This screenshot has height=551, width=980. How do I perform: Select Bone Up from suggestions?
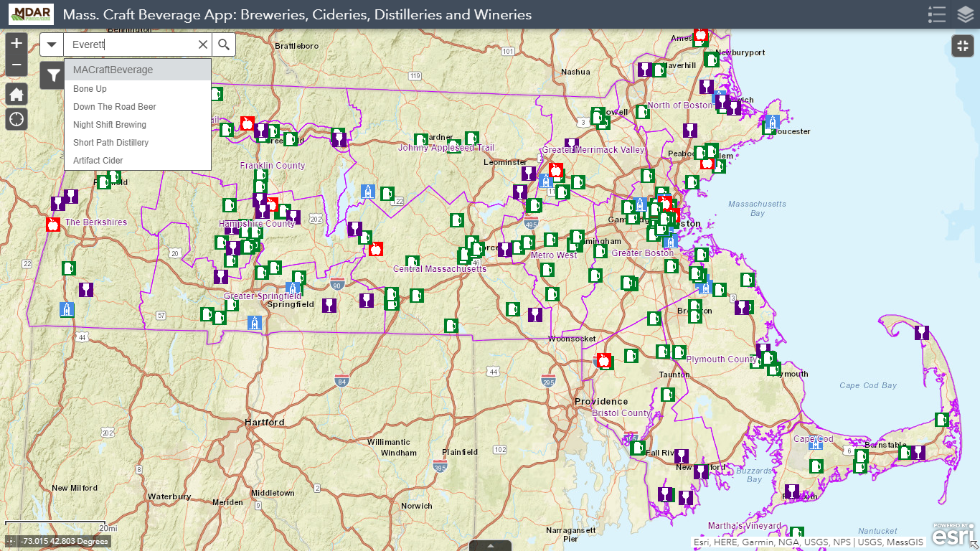click(x=90, y=89)
